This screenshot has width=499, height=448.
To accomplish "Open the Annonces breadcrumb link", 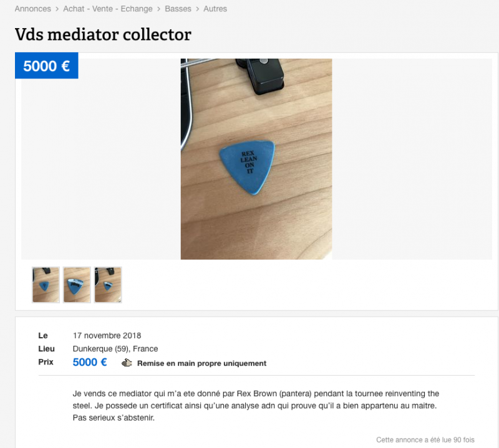I will (32, 9).
